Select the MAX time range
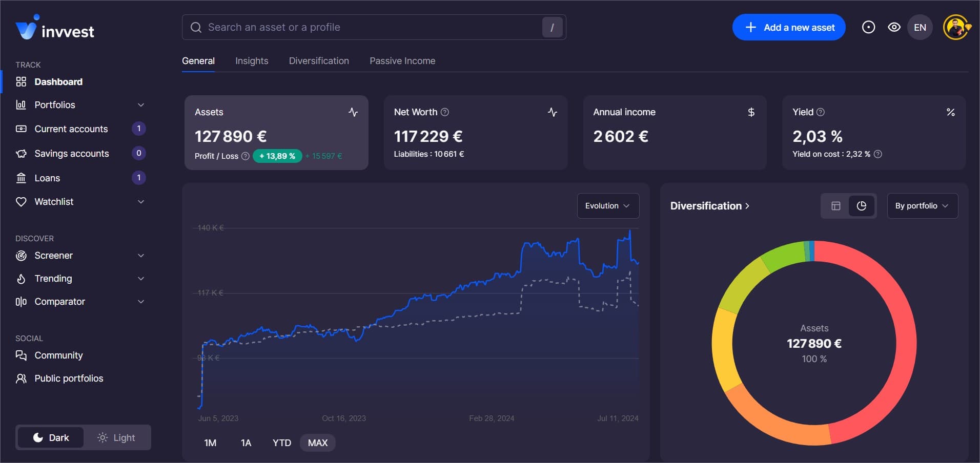980x463 pixels. point(317,443)
